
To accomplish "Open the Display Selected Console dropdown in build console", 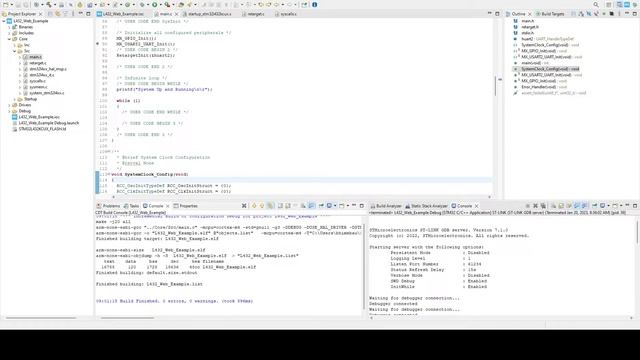I will point(335,206).
